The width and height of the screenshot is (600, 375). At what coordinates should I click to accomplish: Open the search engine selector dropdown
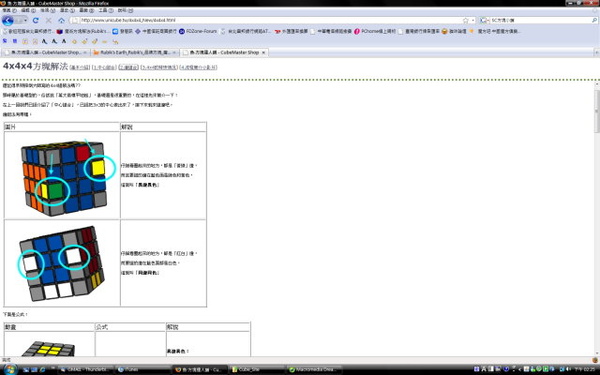pos(484,20)
